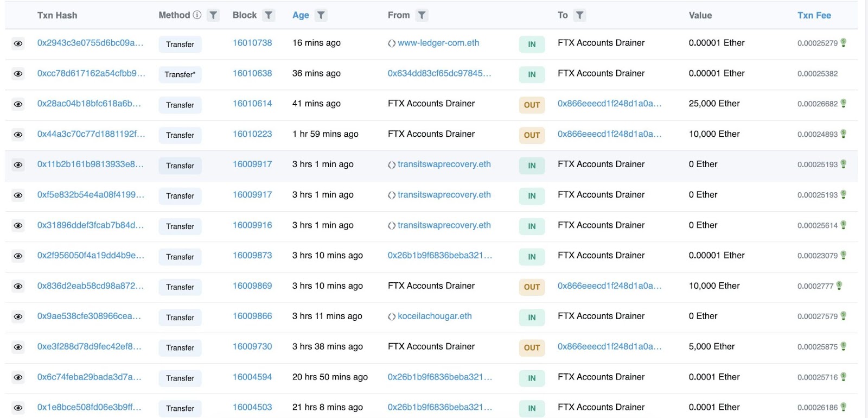868x418 pixels.
Task: Select FTX Accounts Drainer in block 16010614 row
Action: 431,104
